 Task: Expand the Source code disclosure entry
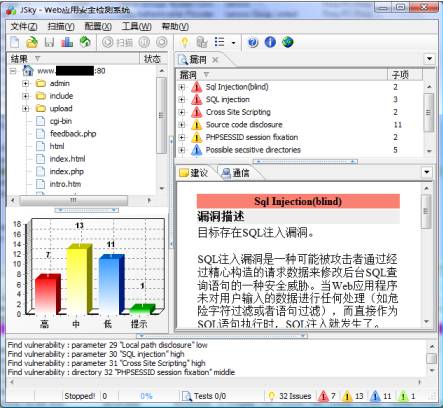pos(182,125)
